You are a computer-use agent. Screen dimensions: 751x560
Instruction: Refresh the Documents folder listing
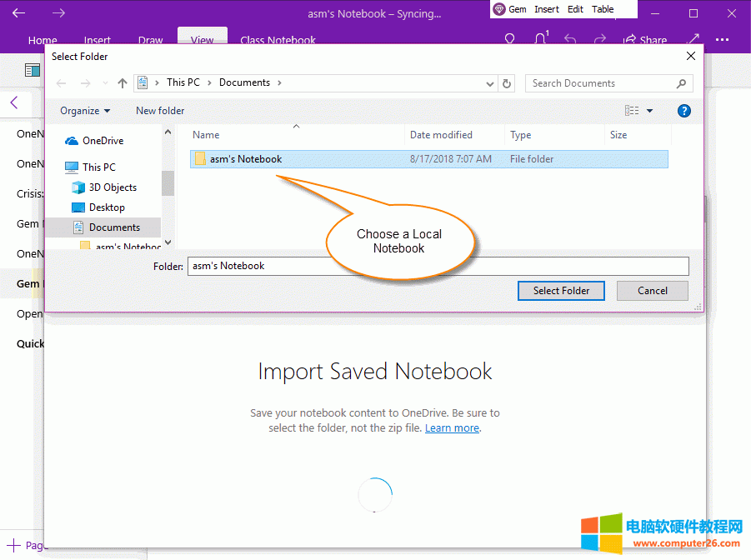click(508, 82)
